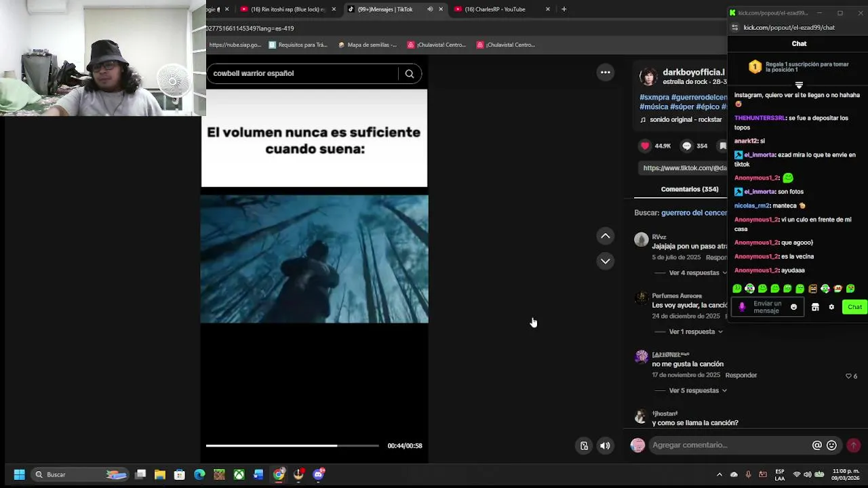This screenshot has height=488, width=868.
Task: Click the TikTok search magnifier icon
Action: [410, 74]
